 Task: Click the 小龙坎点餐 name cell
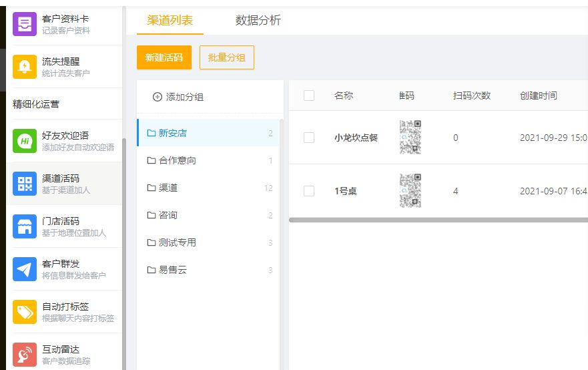(x=356, y=138)
